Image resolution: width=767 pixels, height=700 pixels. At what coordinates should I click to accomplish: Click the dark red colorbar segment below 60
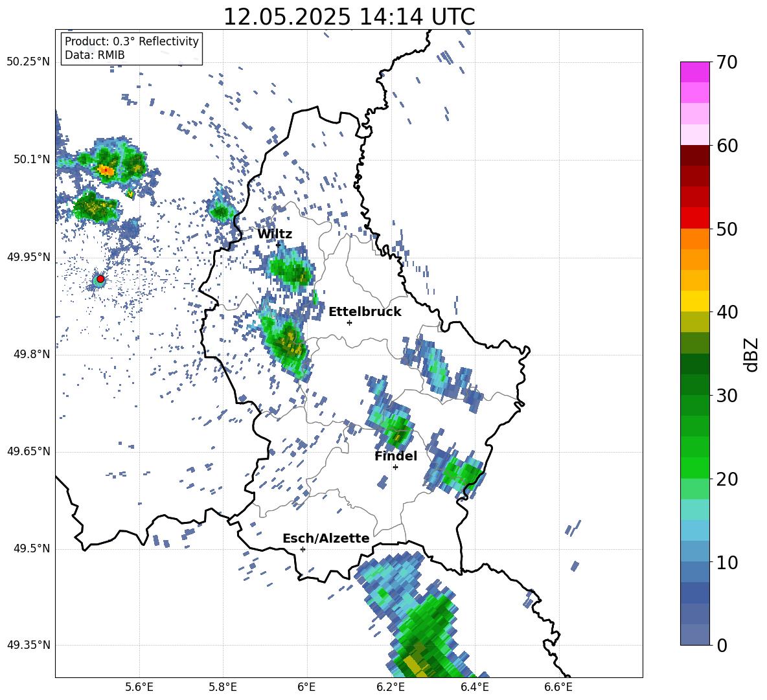point(694,155)
